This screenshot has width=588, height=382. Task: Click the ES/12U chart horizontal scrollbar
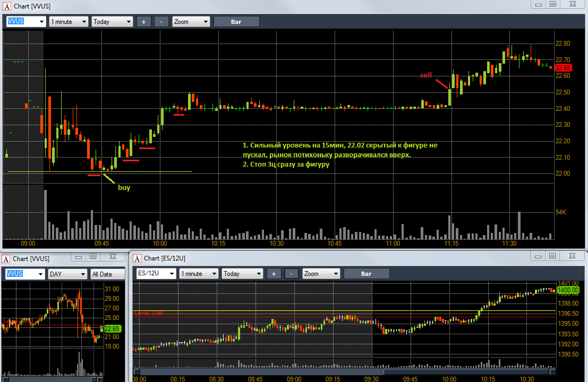[344, 371]
